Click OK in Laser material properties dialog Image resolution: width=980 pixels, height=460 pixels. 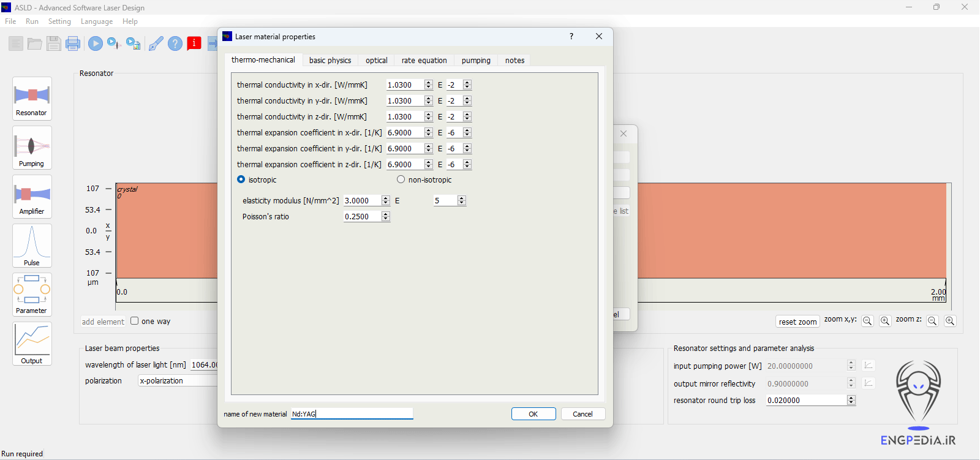tap(533, 414)
